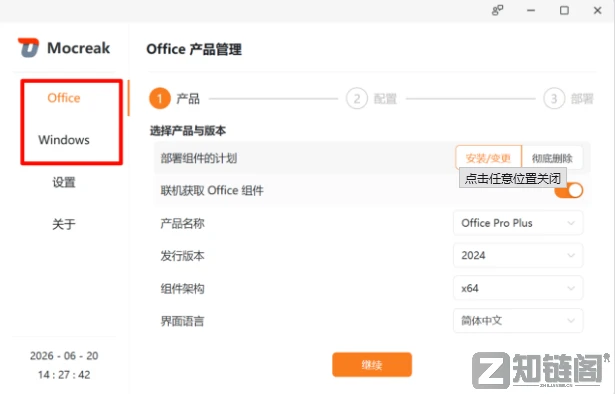Switch to the Windows sidebar item
The width and height of the screenshot is (615, 394).
[x=64, y=140]
